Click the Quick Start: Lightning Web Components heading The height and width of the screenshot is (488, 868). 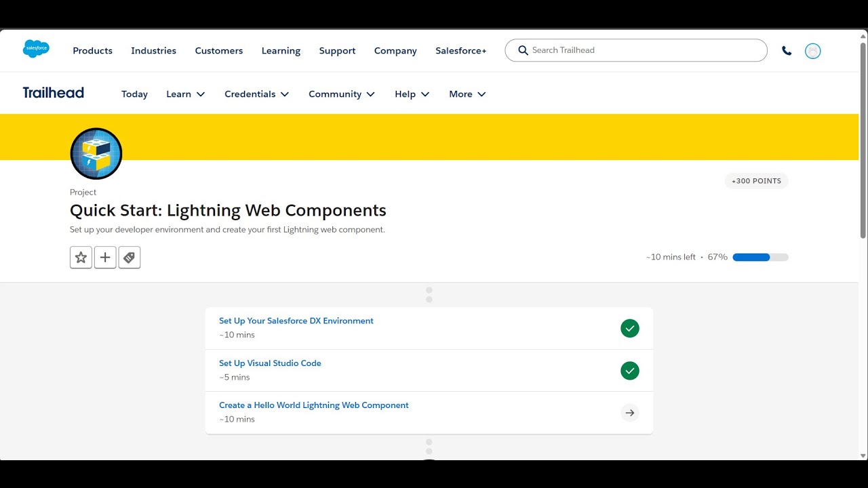tap(228, 210)
